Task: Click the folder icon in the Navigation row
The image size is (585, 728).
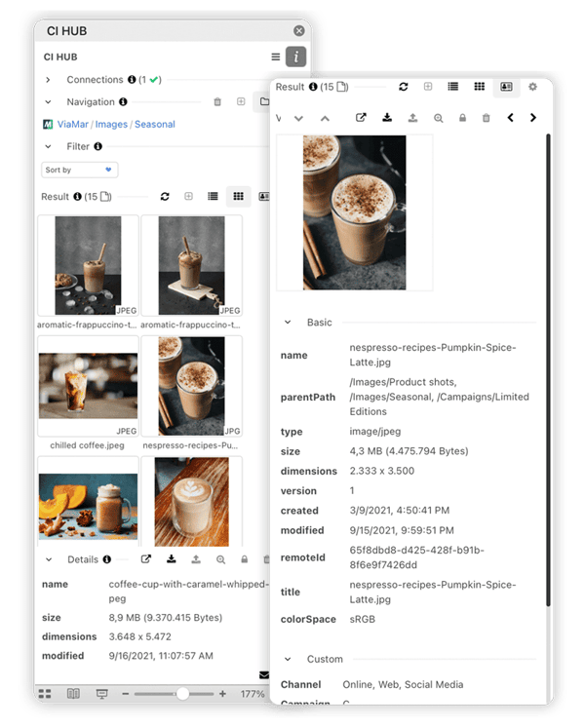Action: pos(264,101)
